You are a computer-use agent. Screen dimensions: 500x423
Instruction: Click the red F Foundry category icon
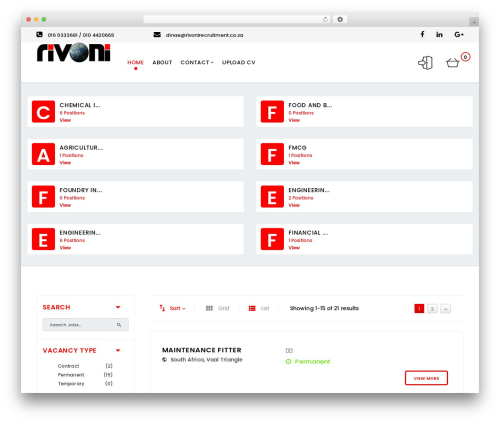43,197
